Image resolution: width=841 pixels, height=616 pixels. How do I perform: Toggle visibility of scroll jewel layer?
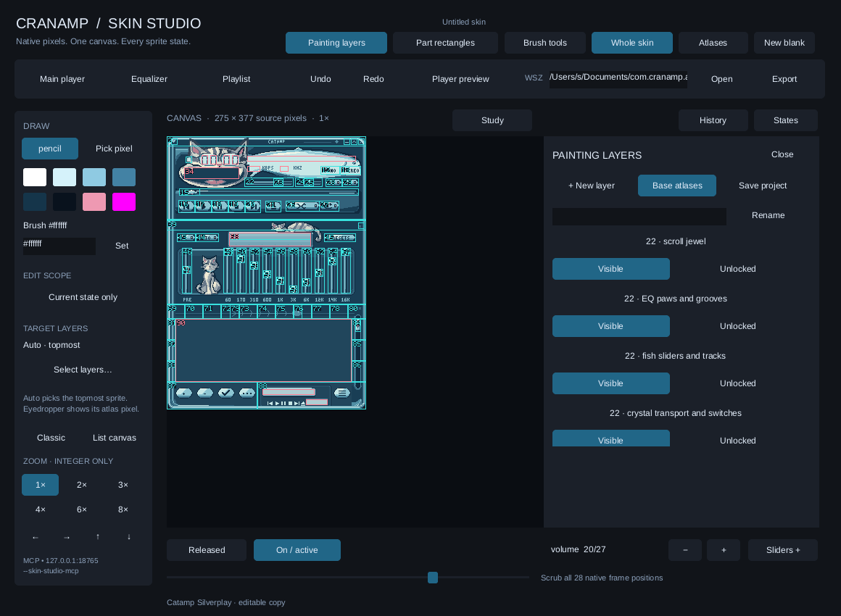[x=611, y=269]
